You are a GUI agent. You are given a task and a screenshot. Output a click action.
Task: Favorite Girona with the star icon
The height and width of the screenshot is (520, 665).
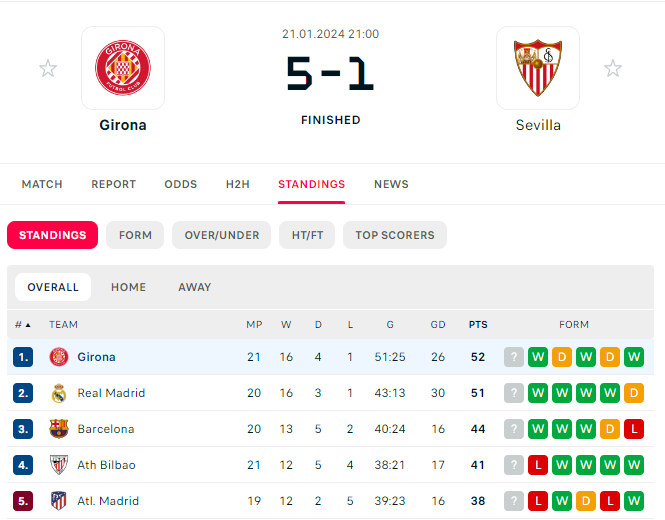pos(48,68)
